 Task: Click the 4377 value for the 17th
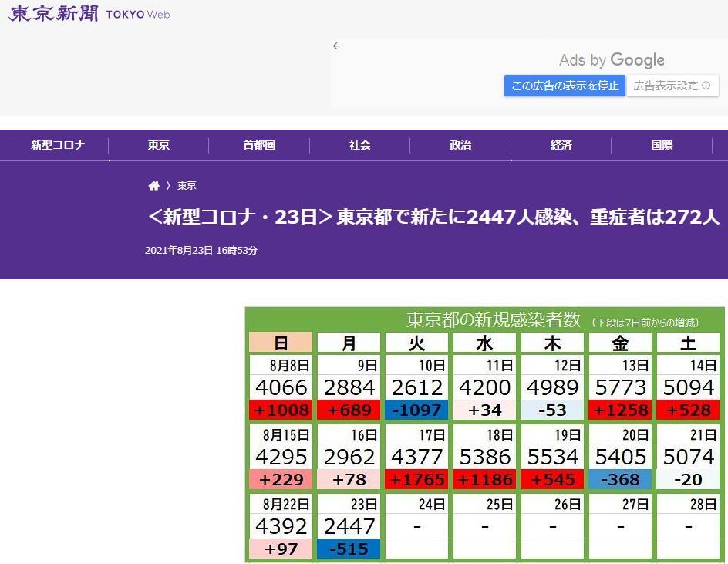[417, 457]
